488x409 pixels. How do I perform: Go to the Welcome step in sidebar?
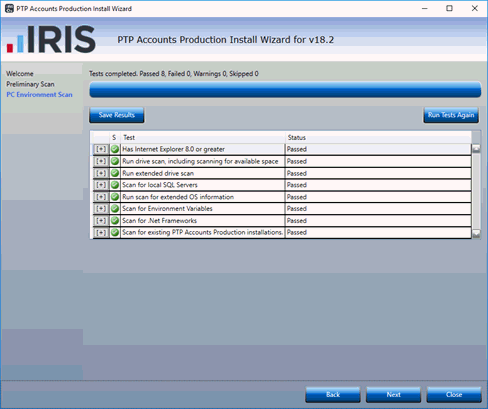pyautogui.click(x=20, y=74)
